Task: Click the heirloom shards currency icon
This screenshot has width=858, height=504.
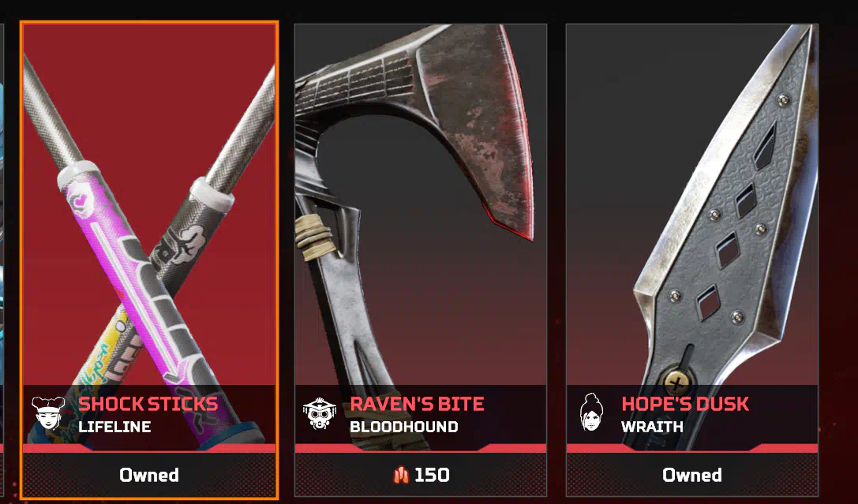Action: pyautogui.click(x=400, y=475)
